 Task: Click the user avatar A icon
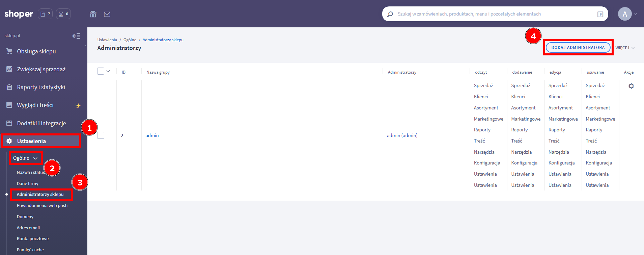pyautogui.click(x=624, y=14)
